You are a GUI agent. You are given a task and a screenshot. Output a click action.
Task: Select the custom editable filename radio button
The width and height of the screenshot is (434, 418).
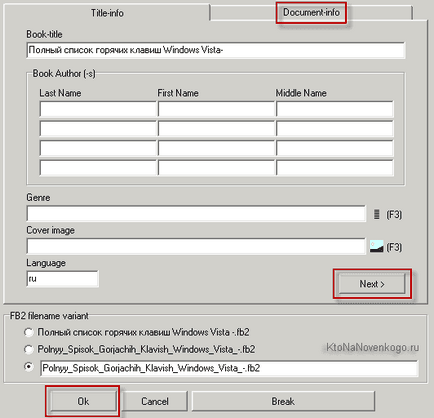29,367
